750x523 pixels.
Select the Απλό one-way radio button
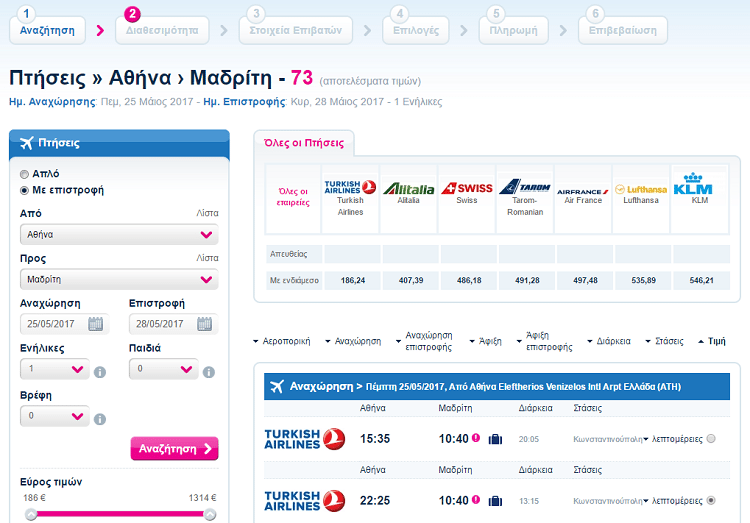tap(24, 174)
